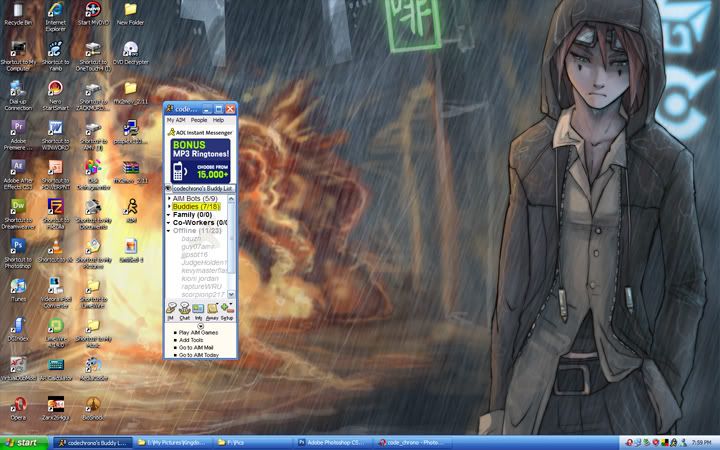Open Shortcut to POWERPNT icon

(56, 175)
